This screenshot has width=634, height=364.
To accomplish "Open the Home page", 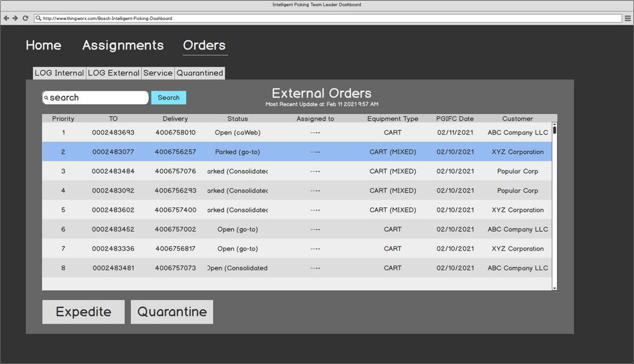I will [43, 45].
